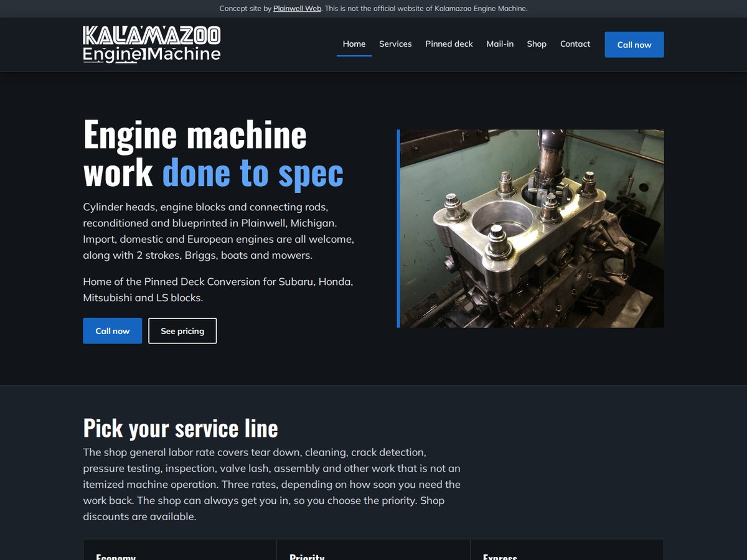Click the "Pick your service line" heading

click(181, 428)
